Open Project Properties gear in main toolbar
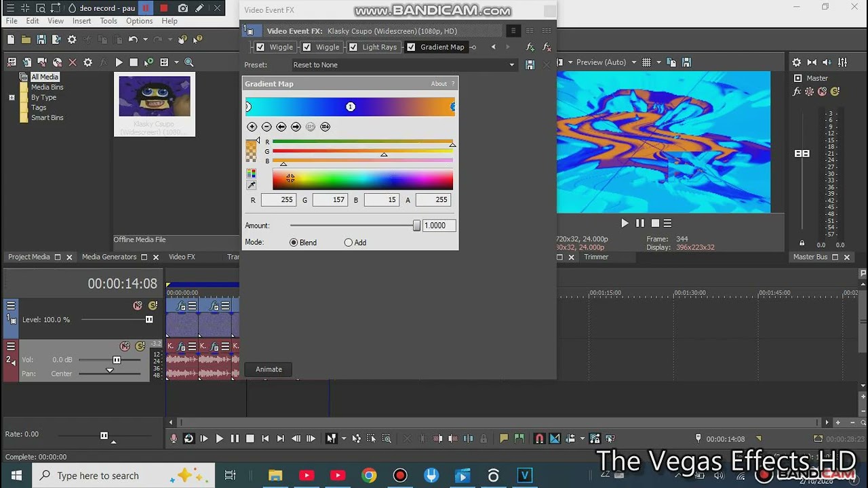The width and height of the screenshot is (868, 488). tap(72, 40)
